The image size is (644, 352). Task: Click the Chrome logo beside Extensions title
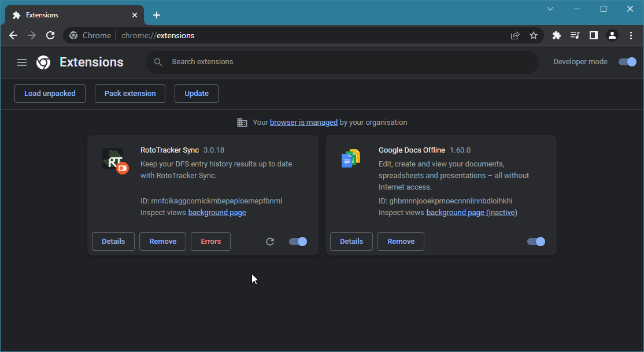[x=43, y=62]
